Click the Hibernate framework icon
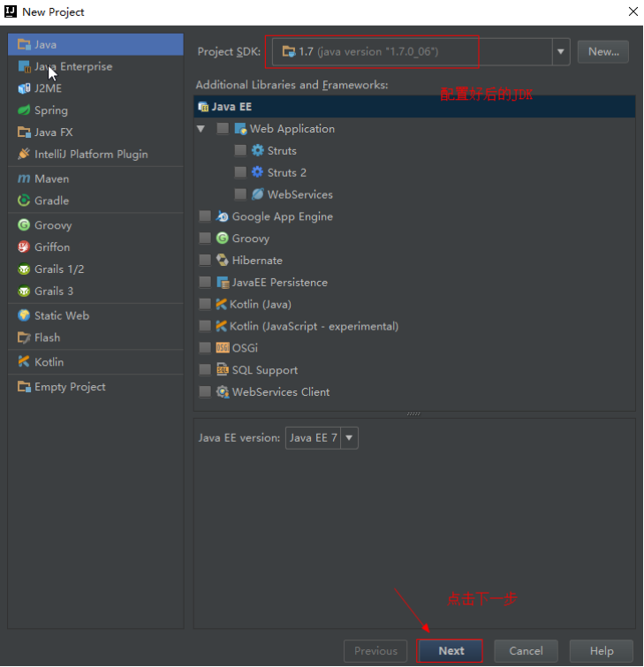This screenshot has height=667, width=644. point(222,260)
